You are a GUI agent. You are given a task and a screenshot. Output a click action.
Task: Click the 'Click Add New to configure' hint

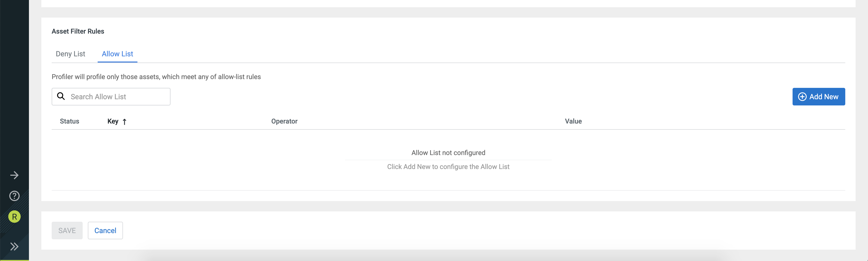click(448, 167)
